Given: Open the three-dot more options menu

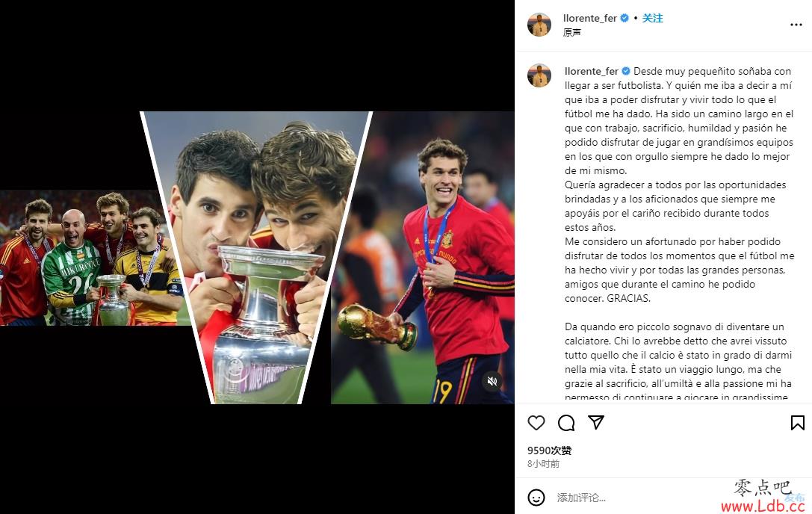Looking at the screenshot, I should [796, 25].
